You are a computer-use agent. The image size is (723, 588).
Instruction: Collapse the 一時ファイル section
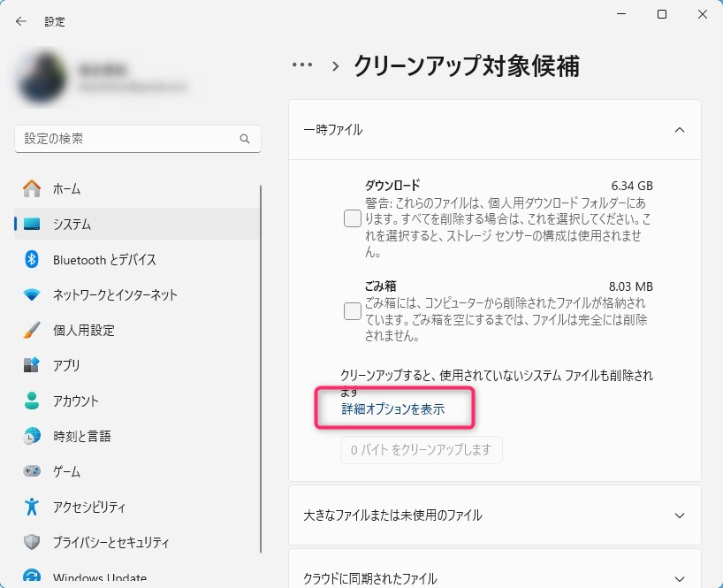pos(679,130)
